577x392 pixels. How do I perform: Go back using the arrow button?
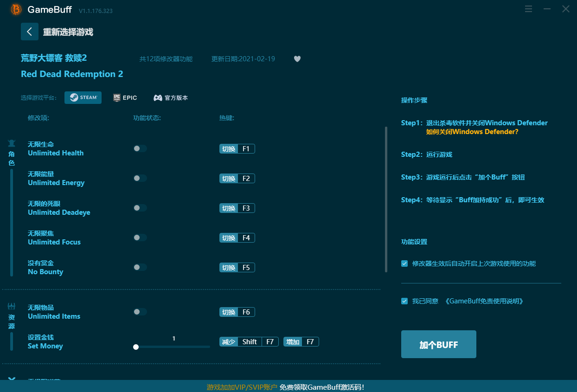[x=30, y=32]
